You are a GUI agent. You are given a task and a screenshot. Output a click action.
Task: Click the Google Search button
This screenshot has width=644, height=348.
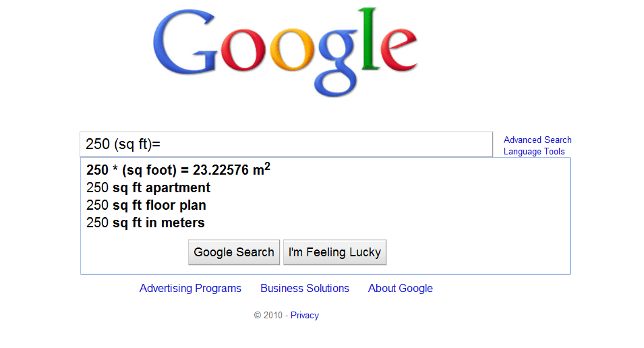coord(234,252)
